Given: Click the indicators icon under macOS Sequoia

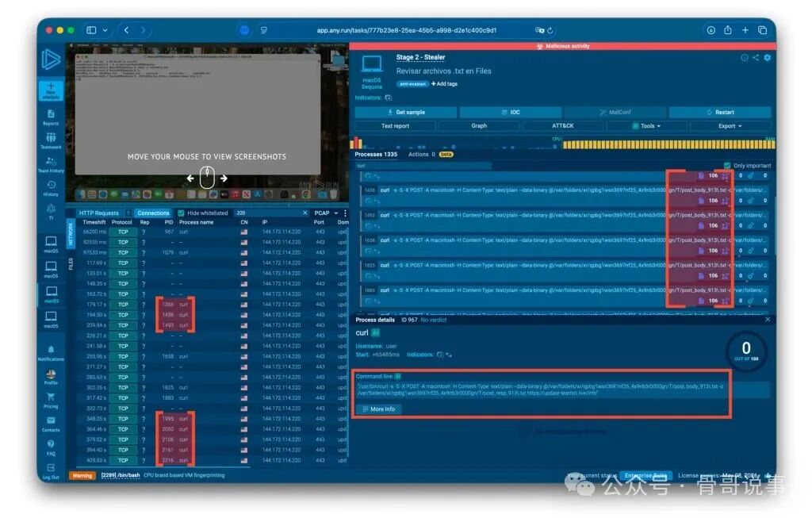Looking at the screenshot, I should [389, 98].
